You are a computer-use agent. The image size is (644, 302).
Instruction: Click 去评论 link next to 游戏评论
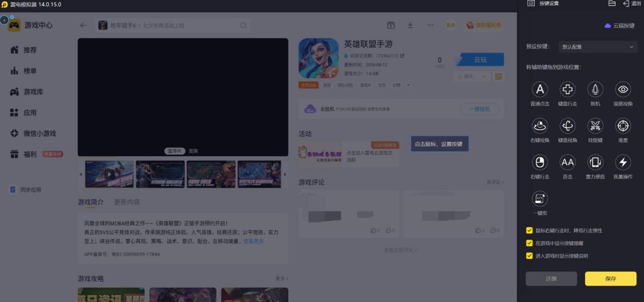(495, 182)
